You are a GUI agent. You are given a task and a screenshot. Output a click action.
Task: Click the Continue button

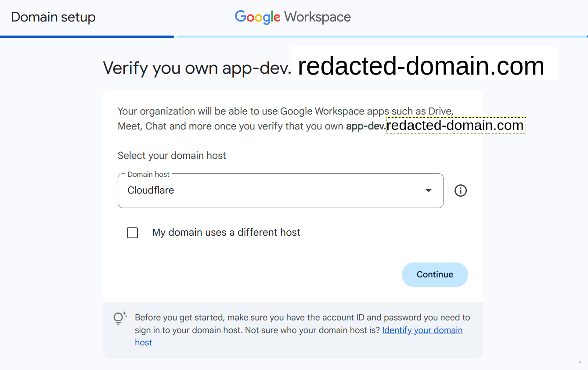point(435,275)
